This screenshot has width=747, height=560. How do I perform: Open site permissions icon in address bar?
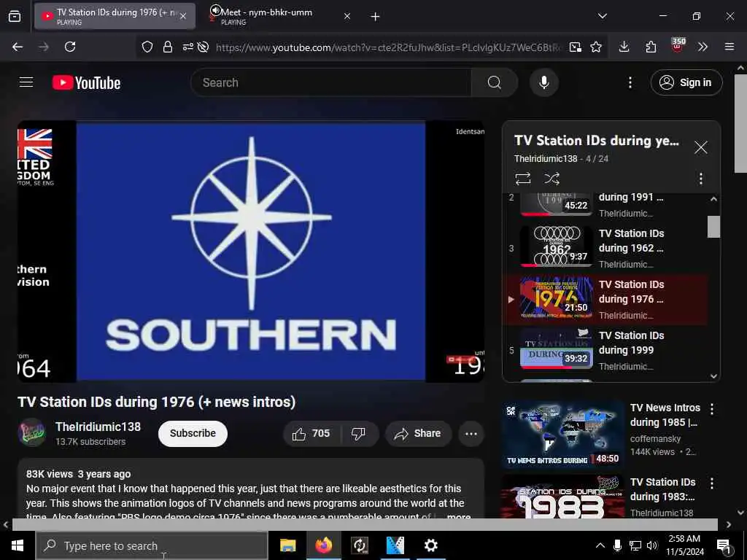pos(187,47)
